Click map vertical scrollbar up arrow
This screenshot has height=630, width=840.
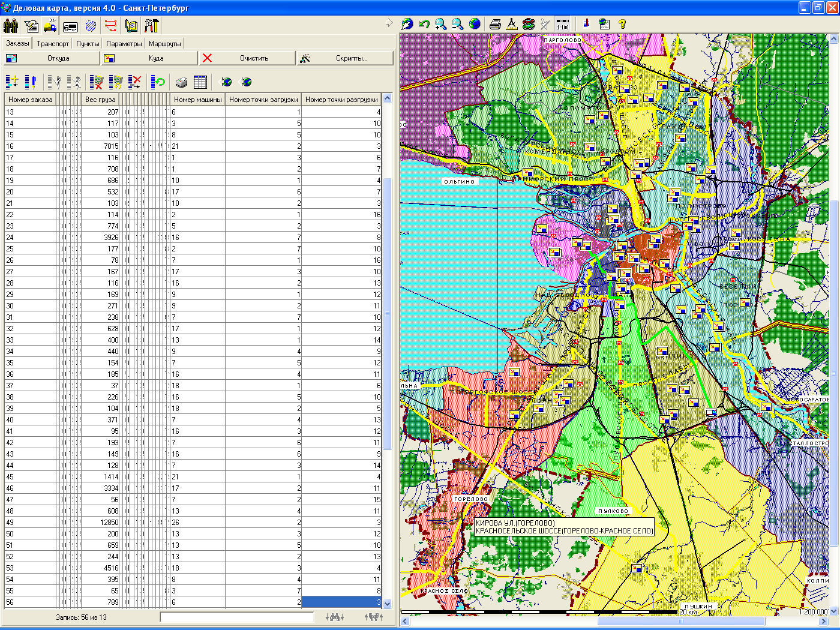pyautogui.click(x=833, y=38)
